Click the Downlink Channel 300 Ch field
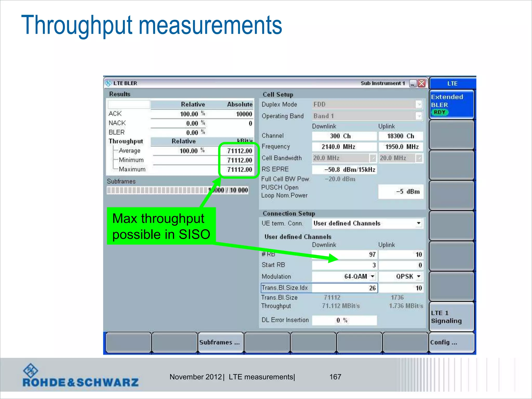The width and height of the screenshot is (532, 399). point(344,136)
